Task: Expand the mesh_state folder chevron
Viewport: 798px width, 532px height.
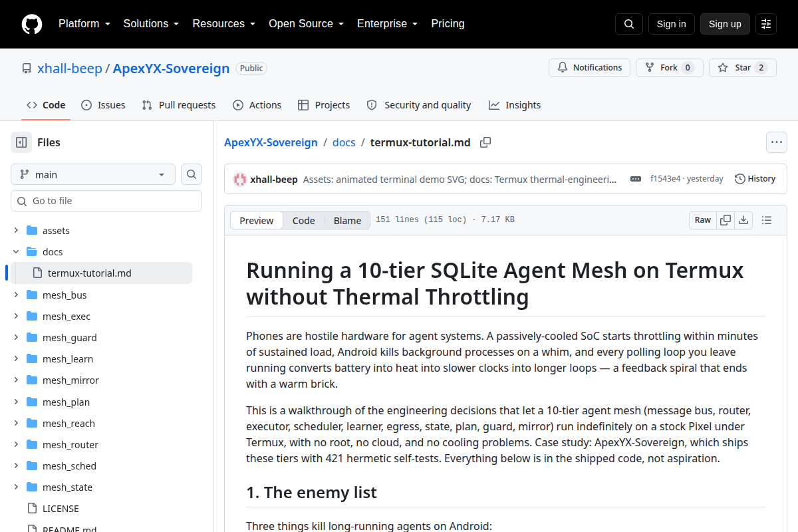Action: tap(16, 487)
